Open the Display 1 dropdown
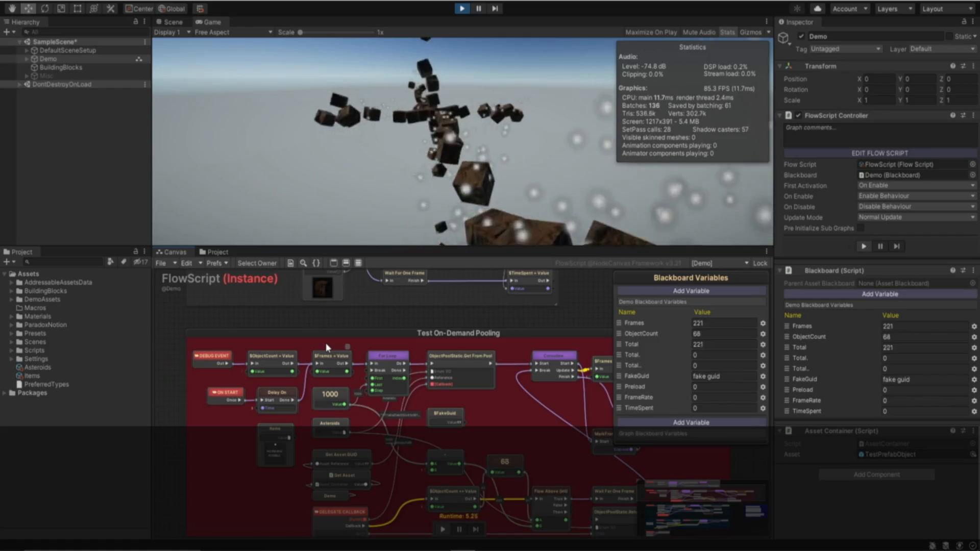Image resolution: width=980 pixels, height=551 pixels. tap(172, 32)
